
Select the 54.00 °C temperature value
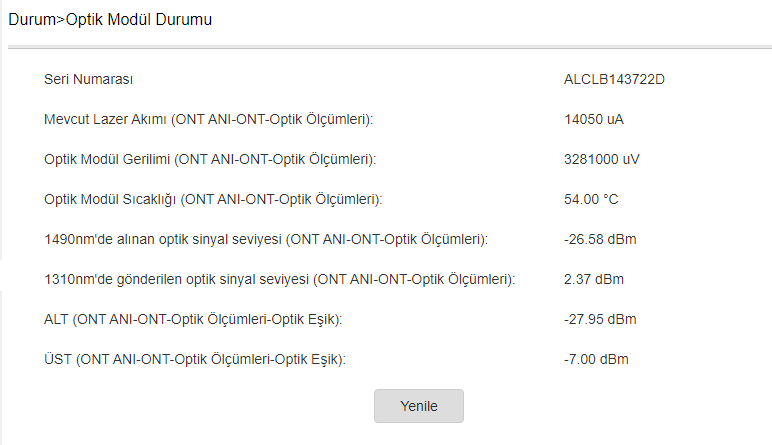point(591,199)
